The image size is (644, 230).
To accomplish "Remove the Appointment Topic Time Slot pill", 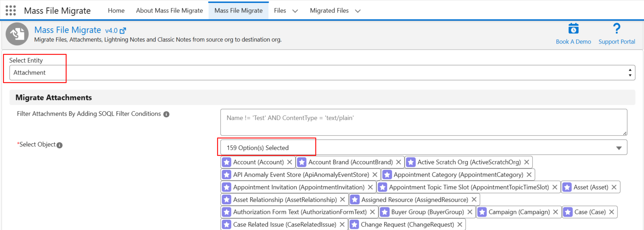I will point(555,187).
